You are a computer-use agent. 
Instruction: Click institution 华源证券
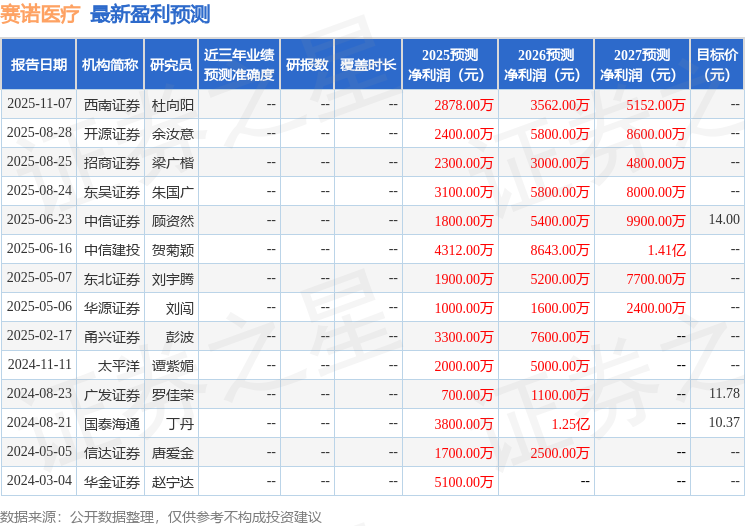pos(112,308)
